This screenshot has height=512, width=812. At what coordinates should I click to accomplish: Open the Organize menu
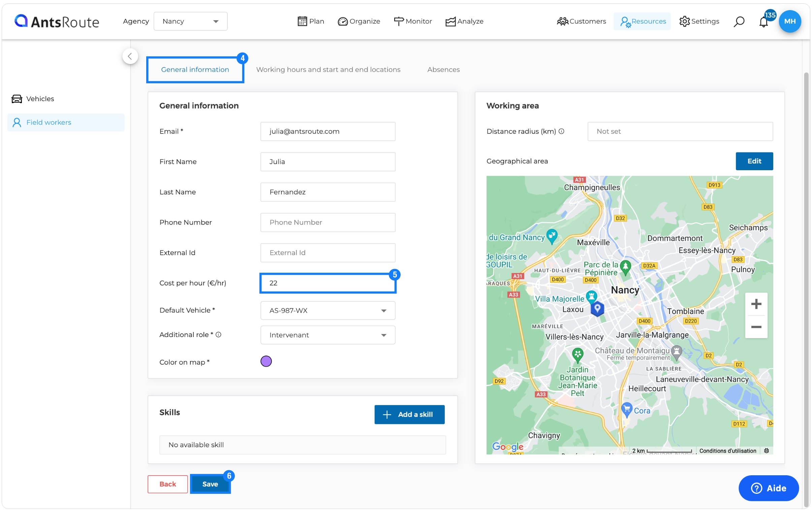pyautogui.click(x=359, y=21)
